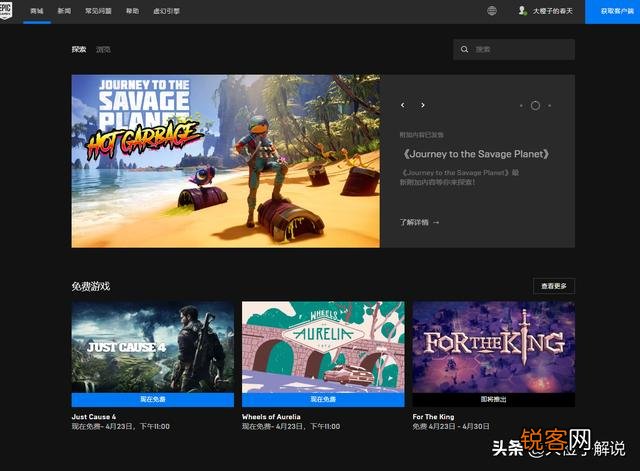The image size is (640, 471).
Task: Click 即将推出 bar under For The King
Action: [493, 399]
